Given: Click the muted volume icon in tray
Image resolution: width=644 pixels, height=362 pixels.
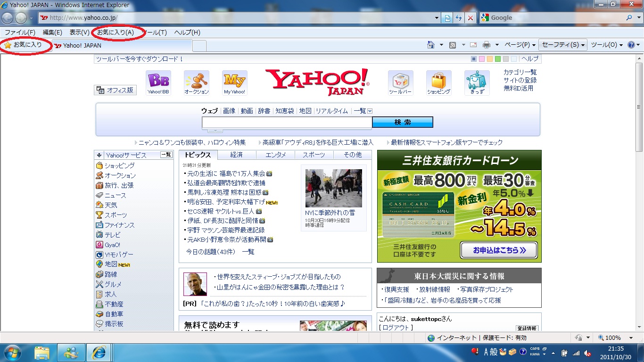Looking at the screenshot, I should [x=587, y=353].
